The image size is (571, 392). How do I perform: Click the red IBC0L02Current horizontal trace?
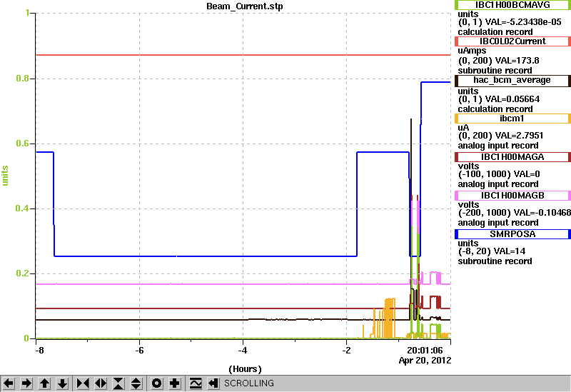(243, 55)
